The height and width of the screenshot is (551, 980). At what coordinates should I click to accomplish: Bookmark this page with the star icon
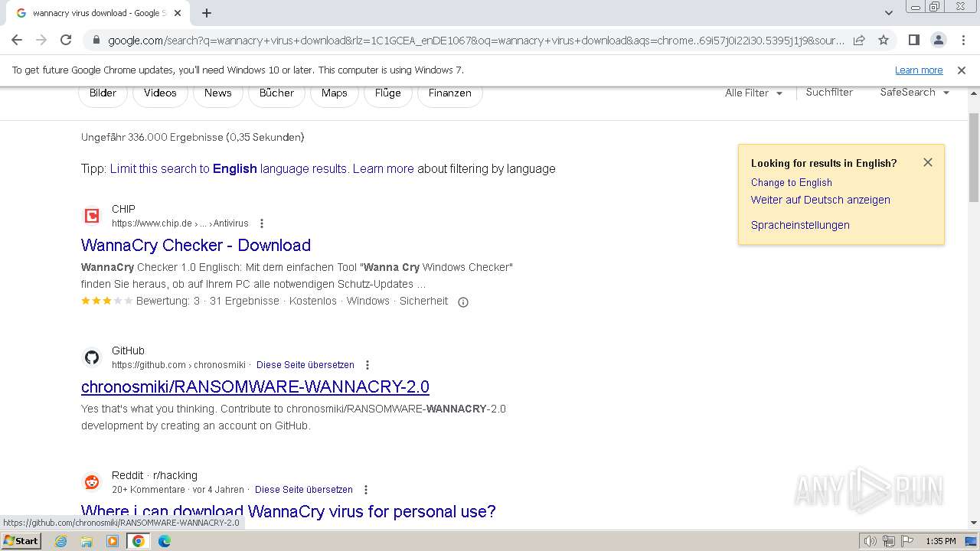pos(884,40)
